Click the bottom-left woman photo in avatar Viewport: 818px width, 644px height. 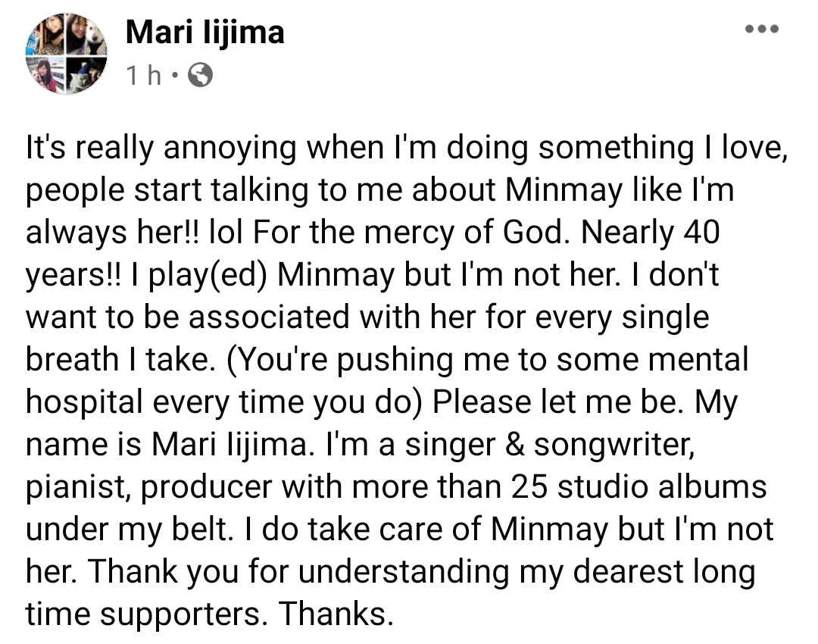[x=46, y=75]
